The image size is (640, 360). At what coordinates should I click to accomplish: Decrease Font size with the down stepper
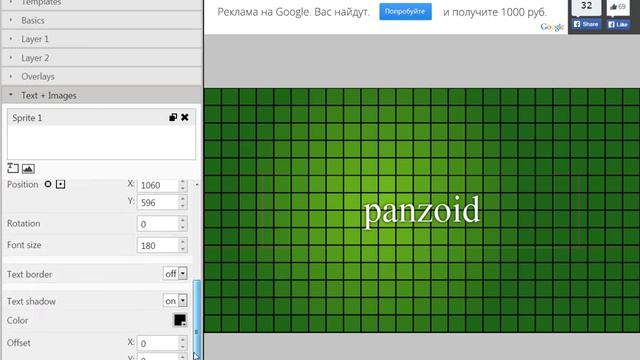click(x=183, y=249)
